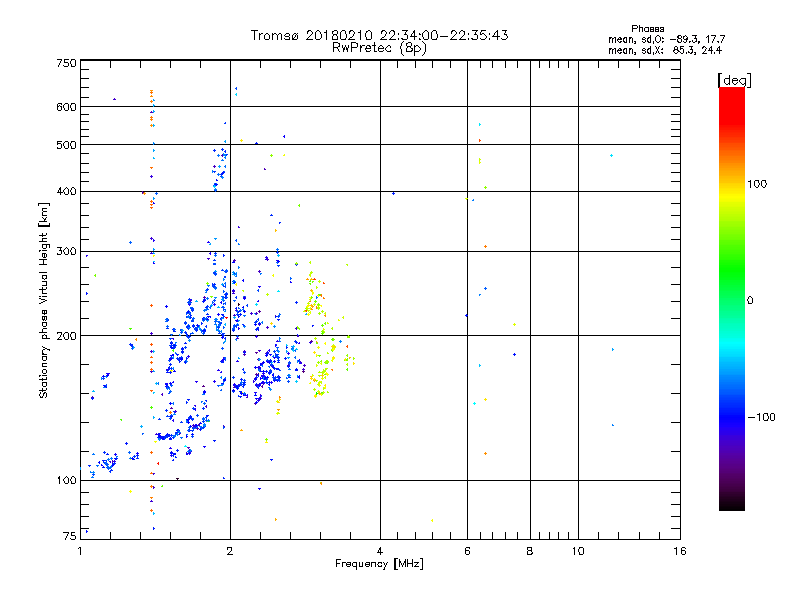The height and width of the screenshot is (600, 800).
Task: Click the y-axis tick label '100'
Action: tap(67, 481)
